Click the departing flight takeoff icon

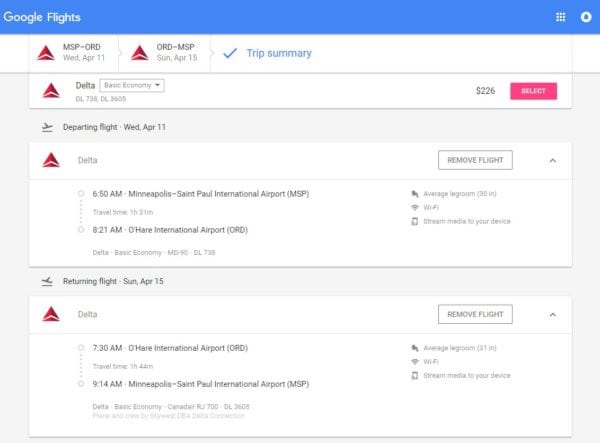coord(47,127)
